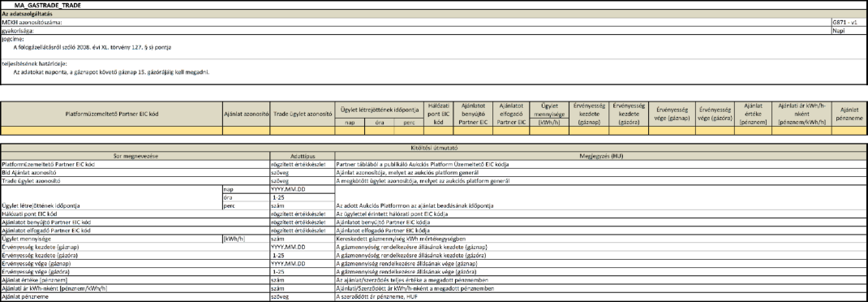Select the Megjegyzés (HU) column heading
Viewport: 868px width, 302px height.
click(x=600, y=156)
